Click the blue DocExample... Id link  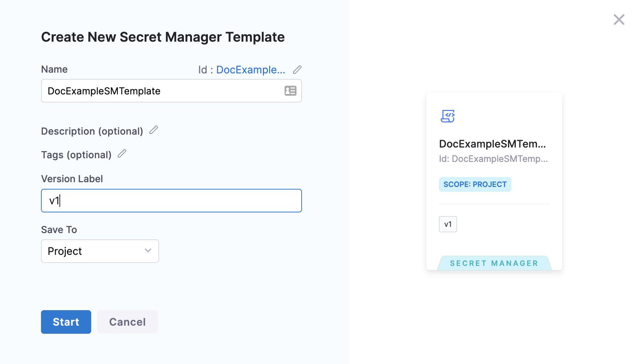click(x=250, y=70)
